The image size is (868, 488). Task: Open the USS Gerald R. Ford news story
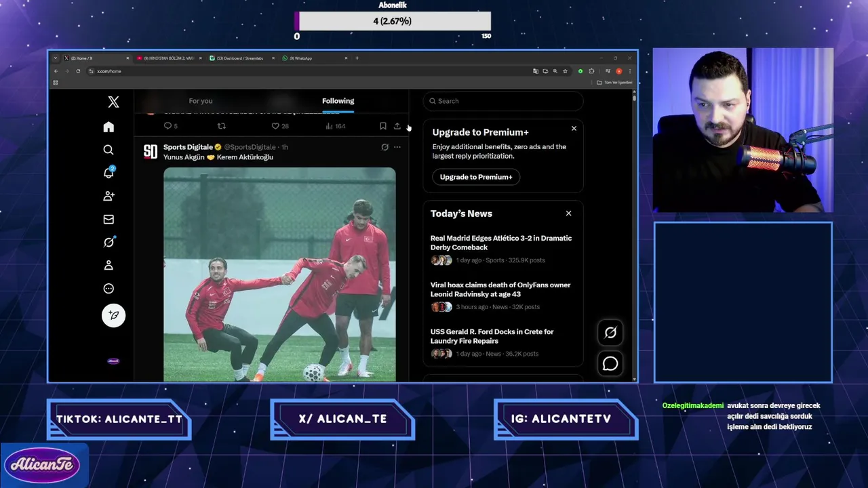coord(502,343)
